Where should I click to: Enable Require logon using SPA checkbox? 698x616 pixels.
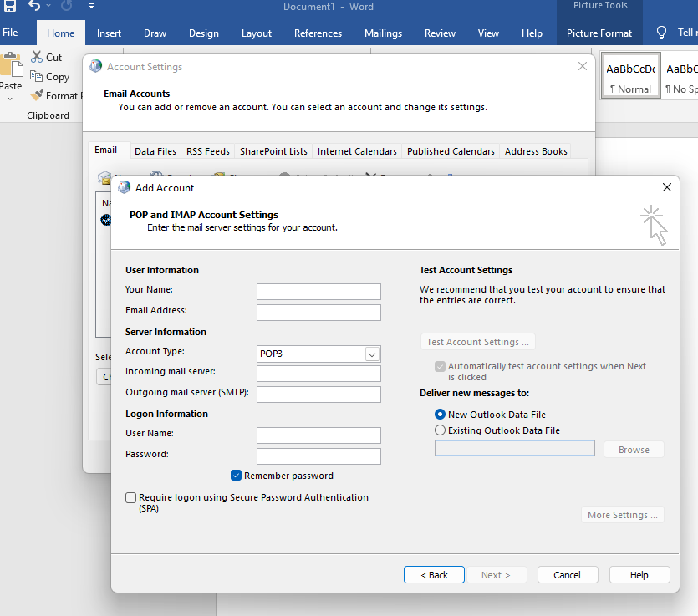[x=131, y=497]
